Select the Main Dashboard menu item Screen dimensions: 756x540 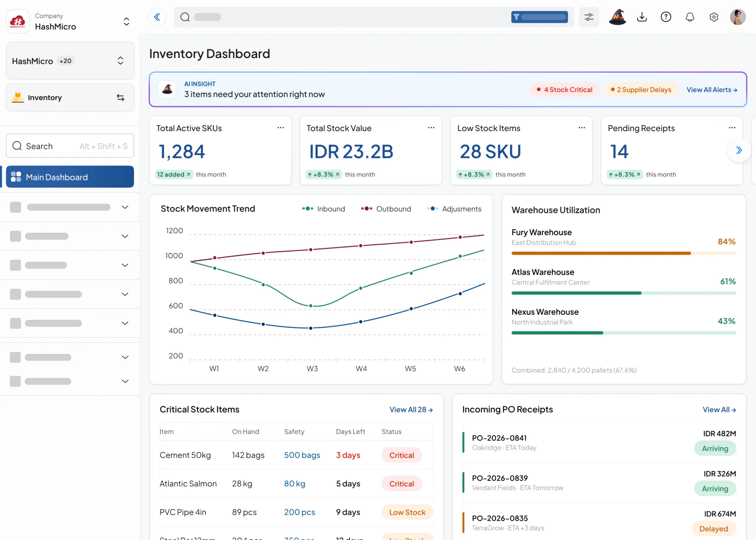pos(70,177)
